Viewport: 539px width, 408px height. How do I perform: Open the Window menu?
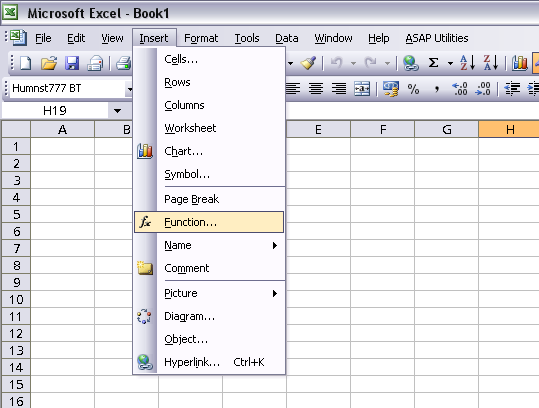(333, 38)
